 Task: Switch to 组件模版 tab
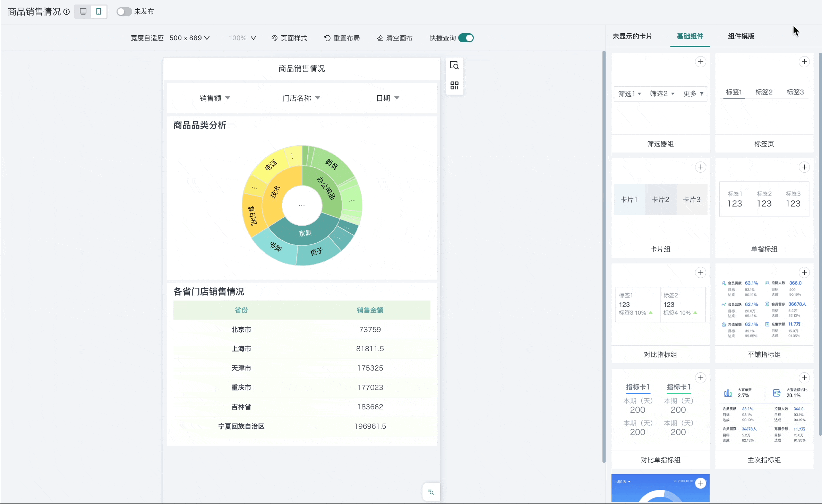point(741,36)
